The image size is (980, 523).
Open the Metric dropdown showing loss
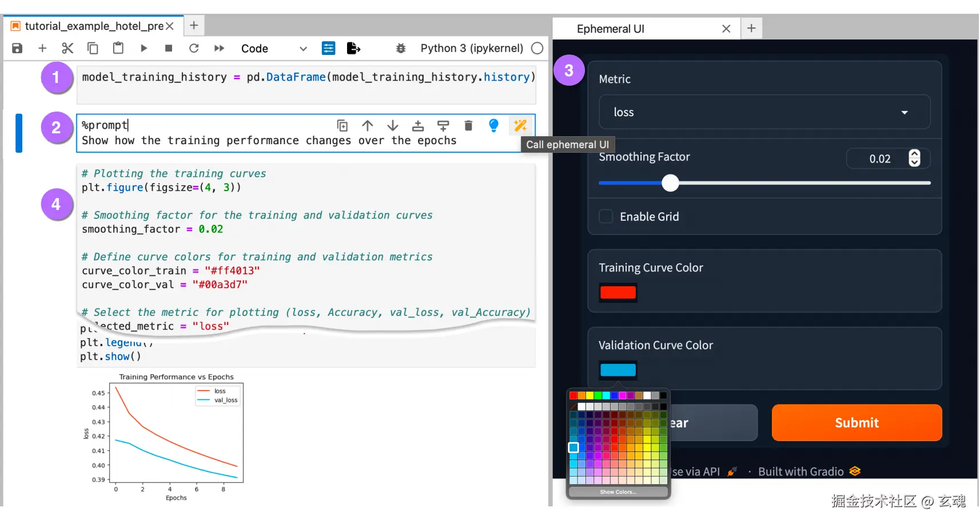[764, 112]
